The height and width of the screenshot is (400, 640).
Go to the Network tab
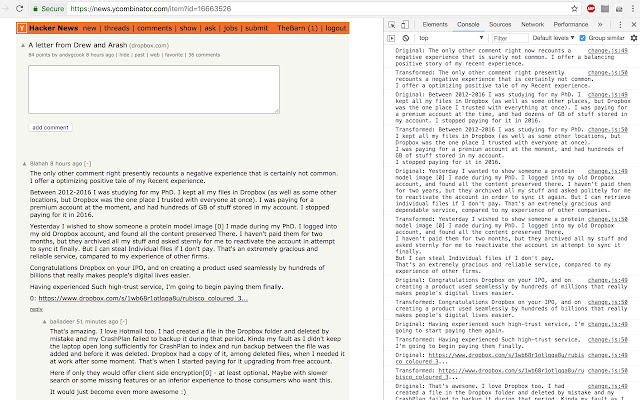(x=533, y=24)
